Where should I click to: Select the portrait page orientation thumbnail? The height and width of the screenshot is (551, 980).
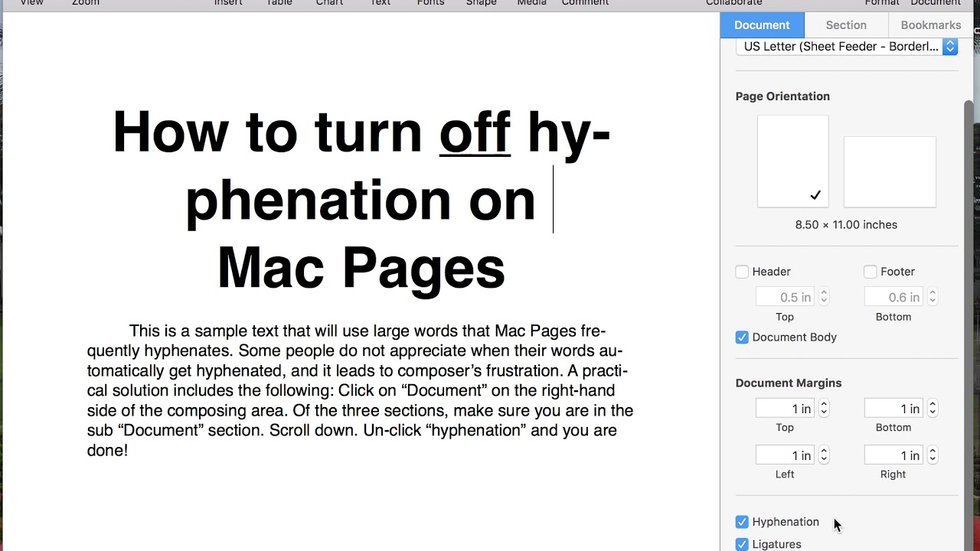pos(793,161)
